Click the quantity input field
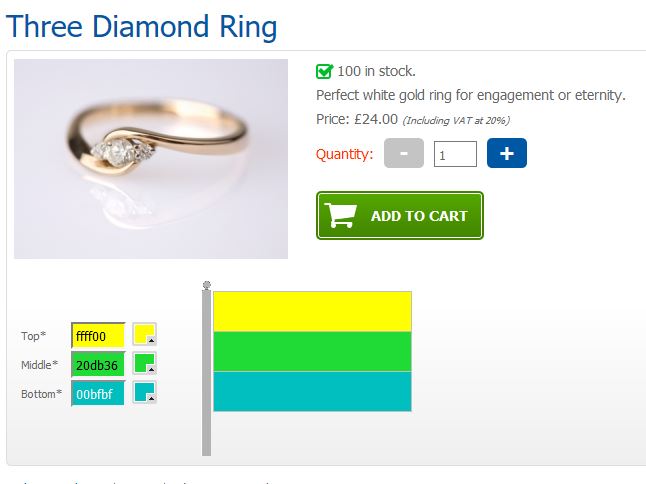Image resolution: width=646 pixels, height=484 pixels. point(455,154)
